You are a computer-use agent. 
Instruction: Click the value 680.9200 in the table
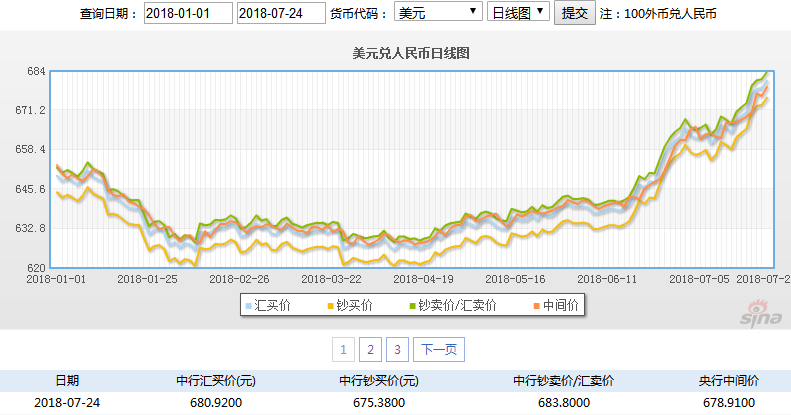(216, 403)
